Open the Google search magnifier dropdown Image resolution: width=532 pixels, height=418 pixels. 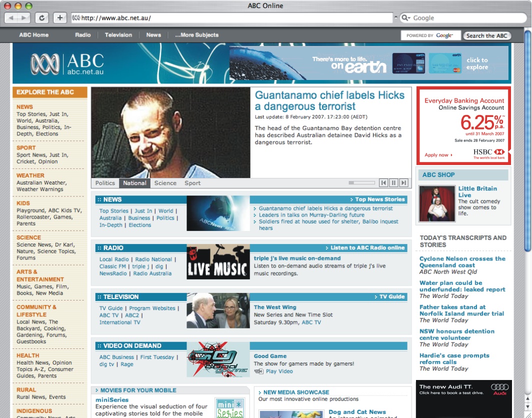coord(406,17)
